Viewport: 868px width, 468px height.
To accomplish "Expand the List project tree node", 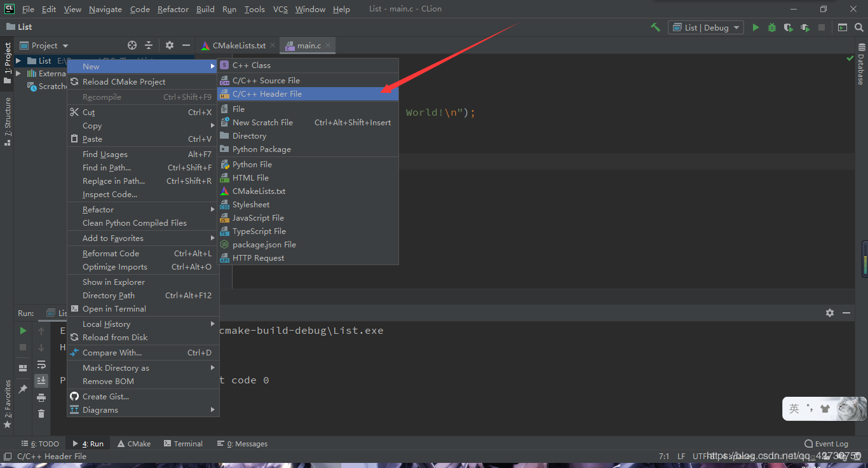I will click(x=18, y=61).
